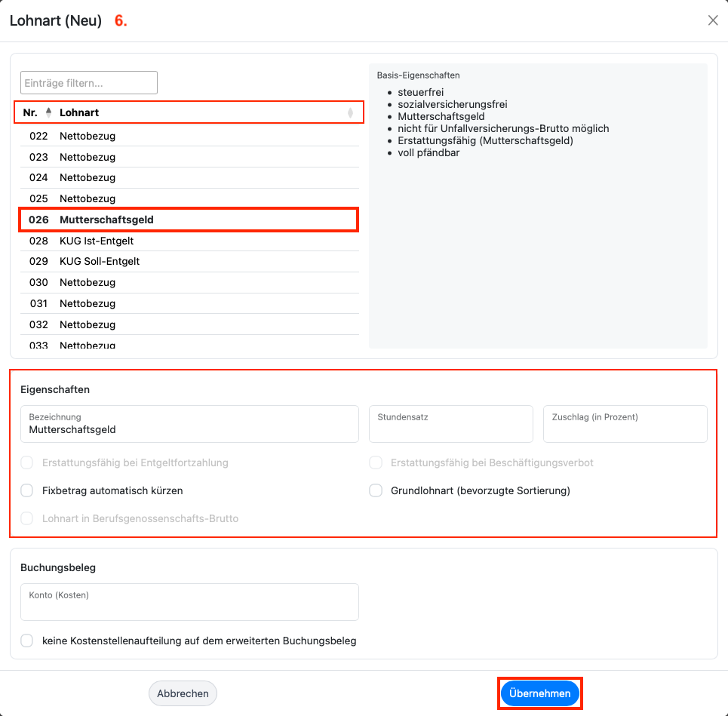Select row 028 KUG Ist-Entgelt
The height and width of the screenshot is (716, 728).
click(189, 241)
